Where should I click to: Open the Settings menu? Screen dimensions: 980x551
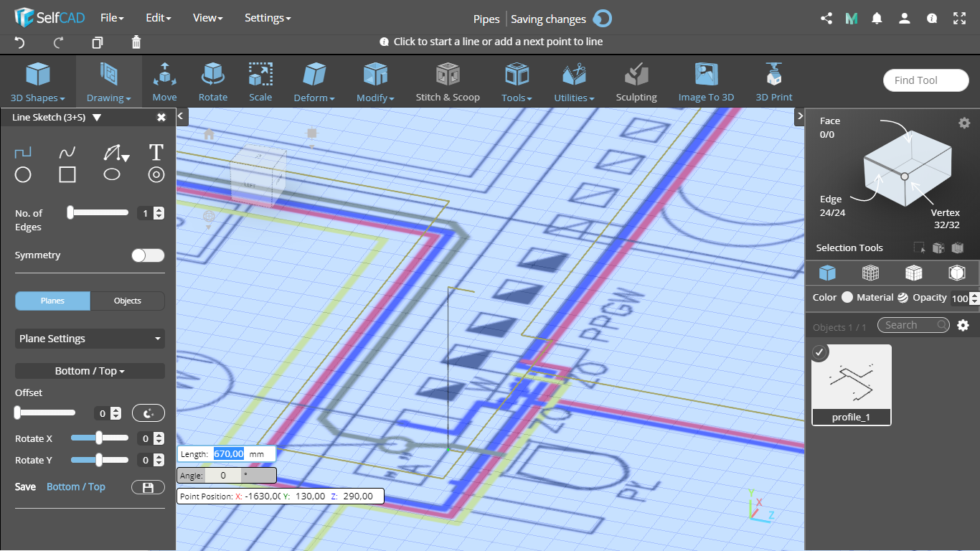268,18
